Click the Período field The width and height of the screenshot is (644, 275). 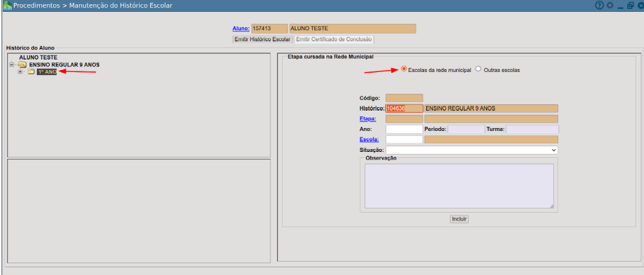[466, 129]
